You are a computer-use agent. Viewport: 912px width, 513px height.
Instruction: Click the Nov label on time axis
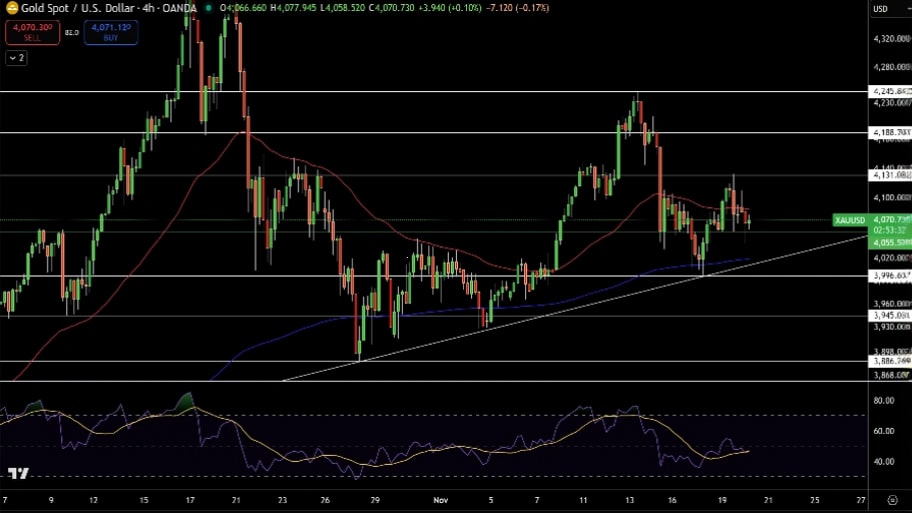coord(442,497)
